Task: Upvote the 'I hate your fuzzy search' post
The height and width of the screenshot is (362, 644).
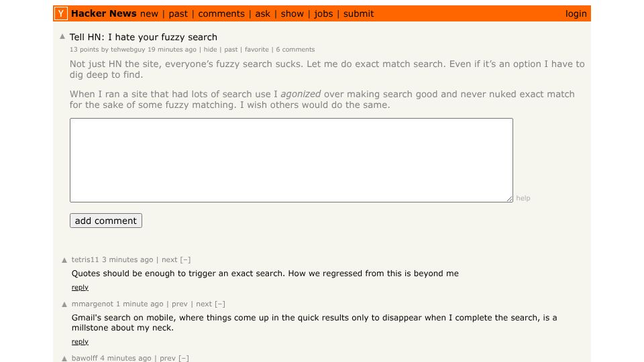Action: tap(62, 36)
